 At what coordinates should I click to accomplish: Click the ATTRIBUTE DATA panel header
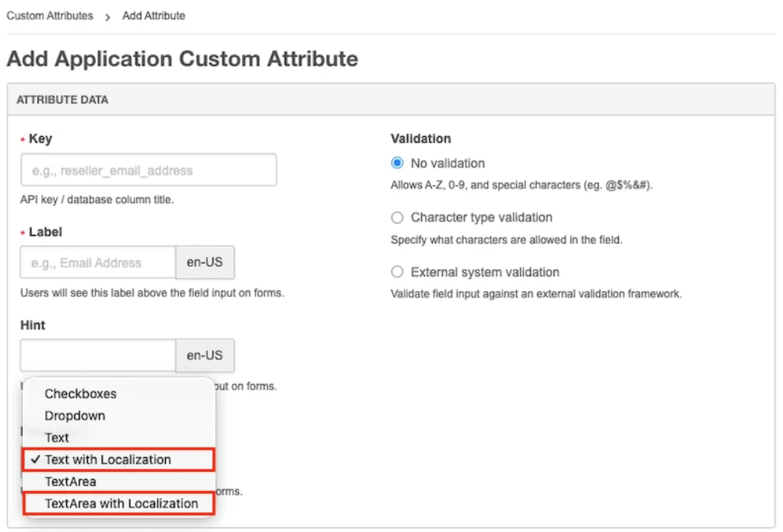[62, 100]
